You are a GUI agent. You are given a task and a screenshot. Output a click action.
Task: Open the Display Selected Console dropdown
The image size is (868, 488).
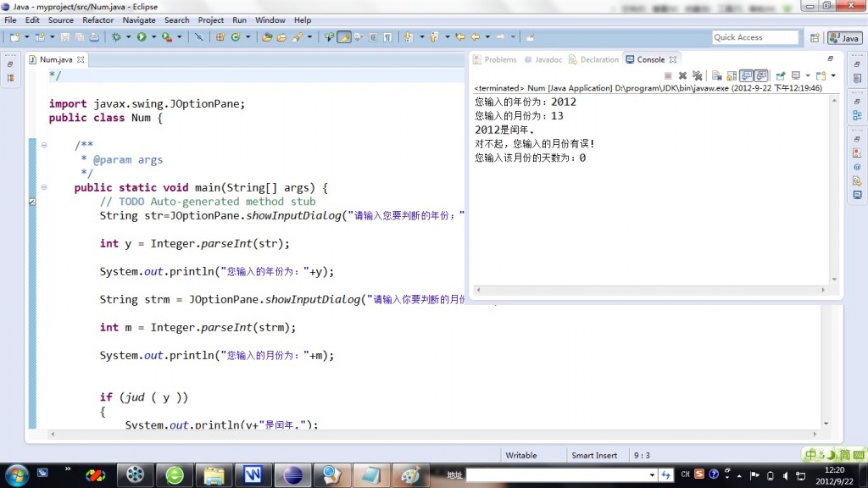[808, 75]
